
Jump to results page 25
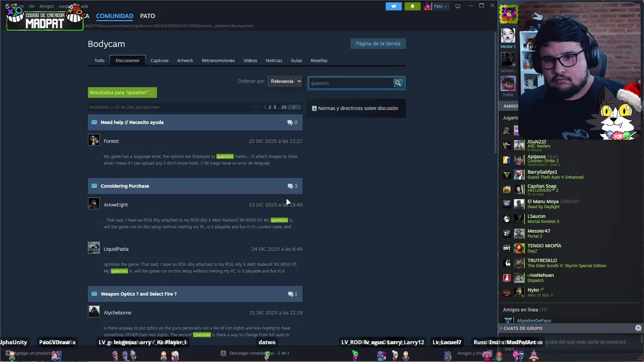click(x=284, y=107)
